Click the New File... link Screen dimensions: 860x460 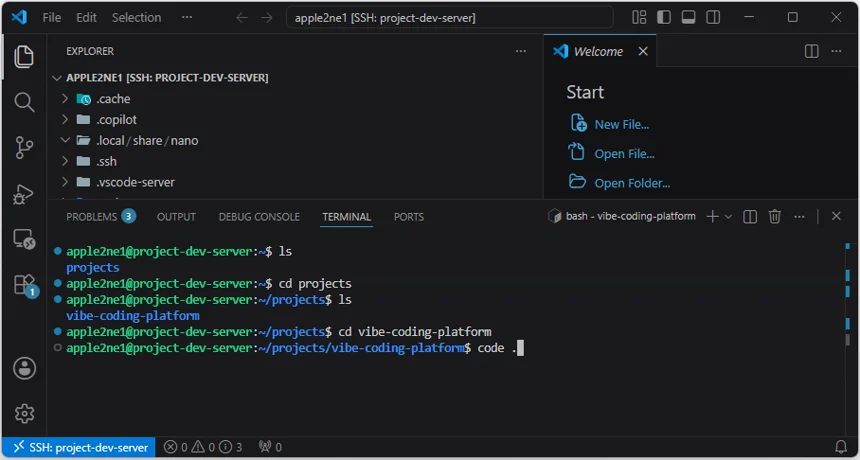621,124
